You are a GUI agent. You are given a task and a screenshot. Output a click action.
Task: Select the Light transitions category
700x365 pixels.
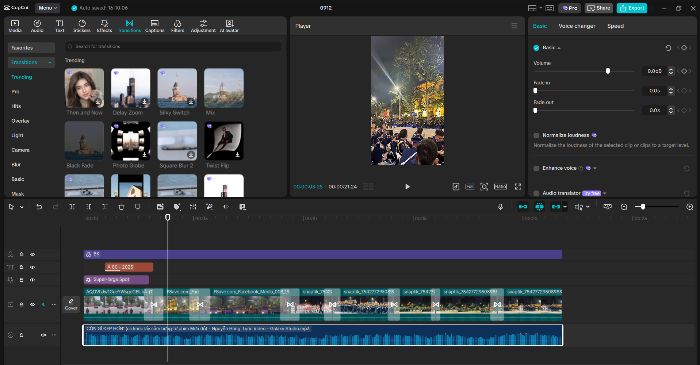click(x=17, y=135)
